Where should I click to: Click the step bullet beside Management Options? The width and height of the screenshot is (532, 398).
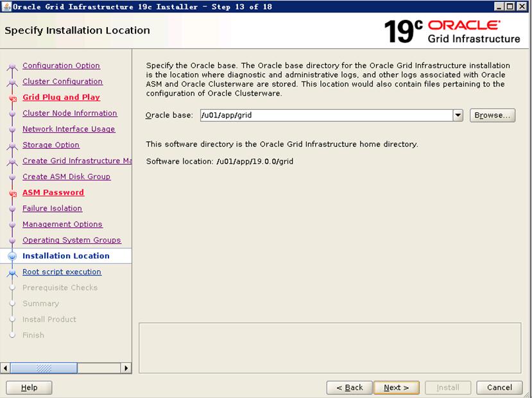click(x=12, y=225)
